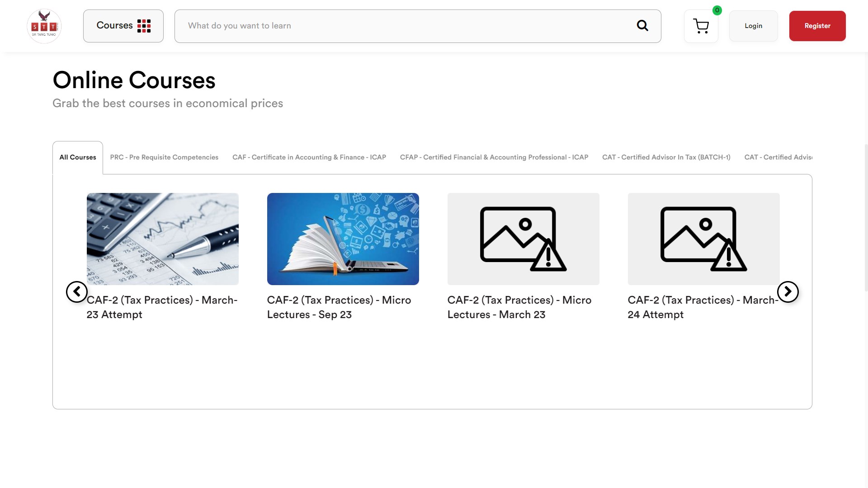Click the STT eagle logo
868x488 pixels.
click(44, 26)
